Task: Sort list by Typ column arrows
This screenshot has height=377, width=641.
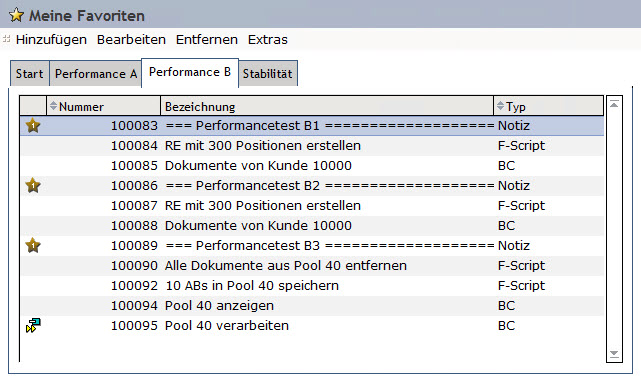Action: 500,106
